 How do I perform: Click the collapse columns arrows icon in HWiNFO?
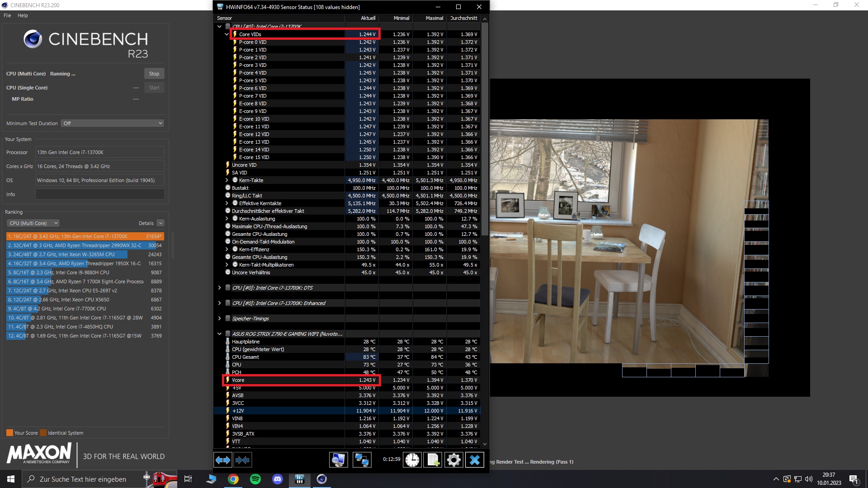click(x=242, y=460)
